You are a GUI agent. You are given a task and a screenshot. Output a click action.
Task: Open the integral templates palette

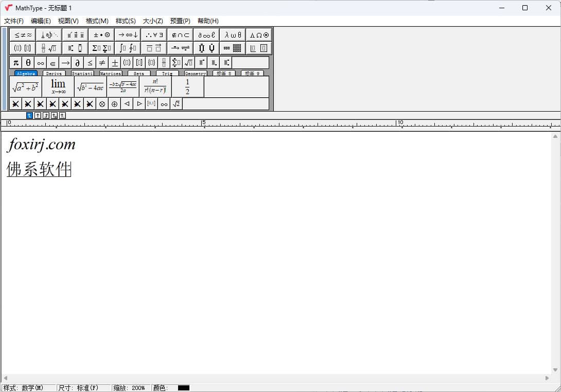coord(128,48)
